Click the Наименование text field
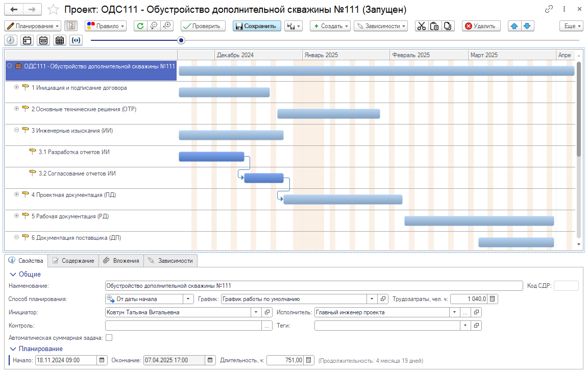This screenshot has width=588, height=374. click(313, 286)
